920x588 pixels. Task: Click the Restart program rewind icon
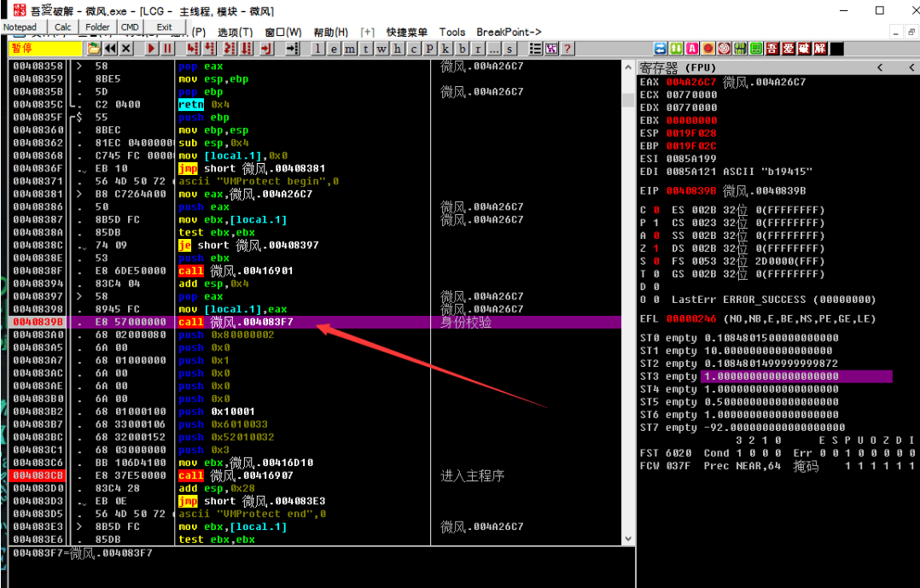[x=110, y=49]
